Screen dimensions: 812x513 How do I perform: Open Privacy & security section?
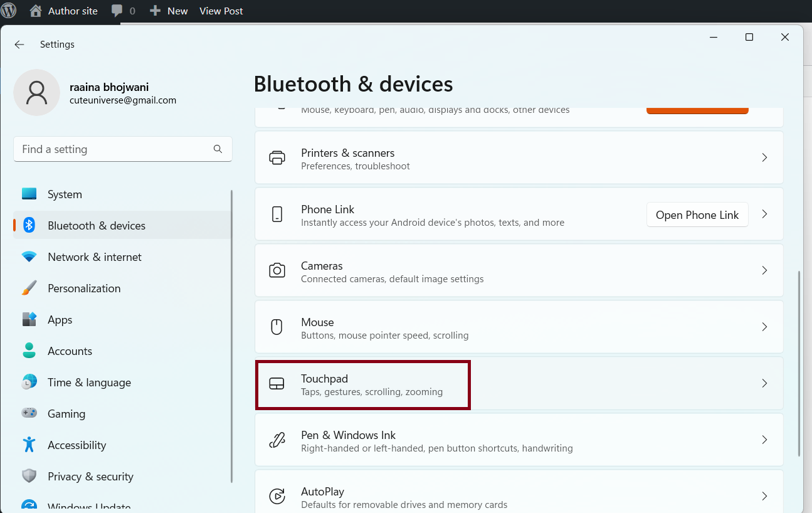[90, 477]
